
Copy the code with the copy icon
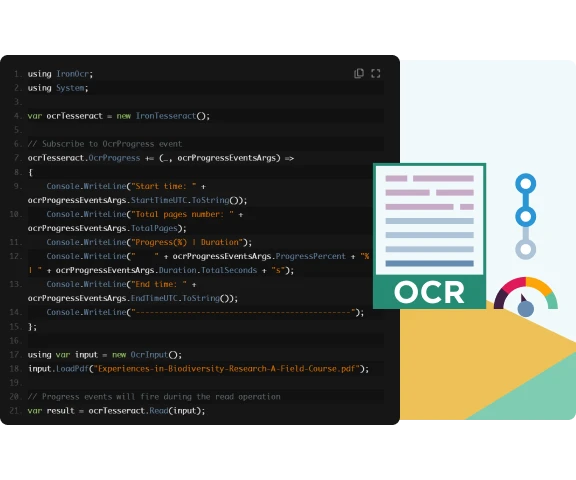pyautogui.click(x=359, y=73)
